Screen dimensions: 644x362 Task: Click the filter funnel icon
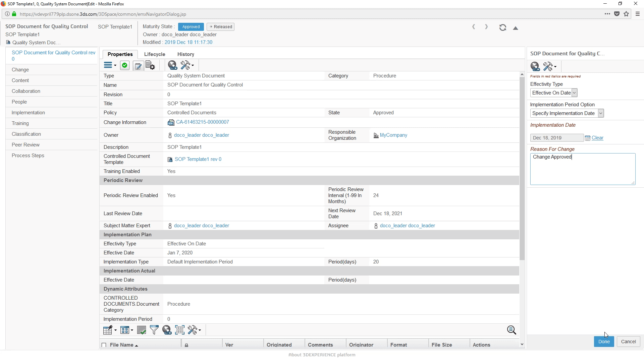(154, 330)
